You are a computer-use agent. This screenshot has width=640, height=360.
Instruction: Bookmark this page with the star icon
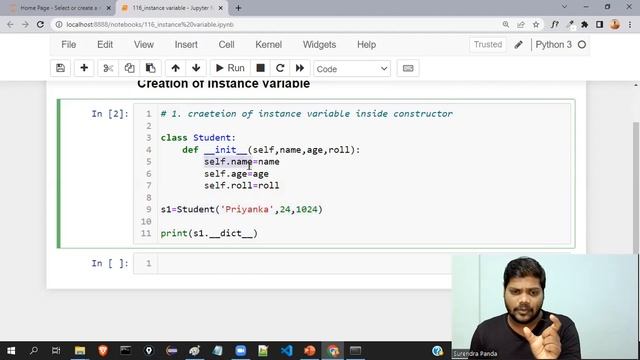coord(536,24)
